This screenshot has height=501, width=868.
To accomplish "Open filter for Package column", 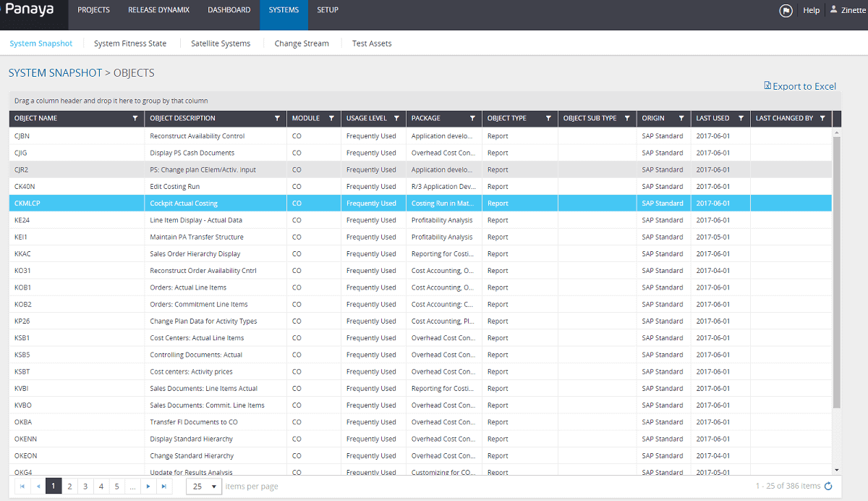I will coord(472,118).
